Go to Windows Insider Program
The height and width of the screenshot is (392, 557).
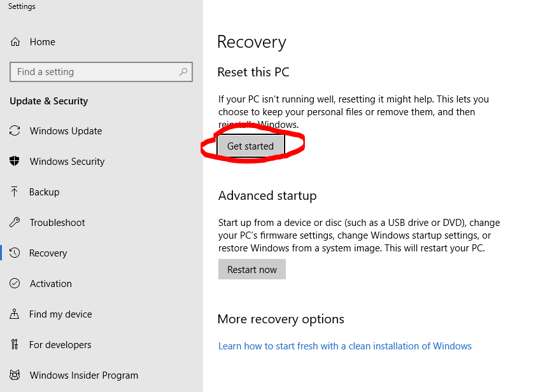coord(102,375)
